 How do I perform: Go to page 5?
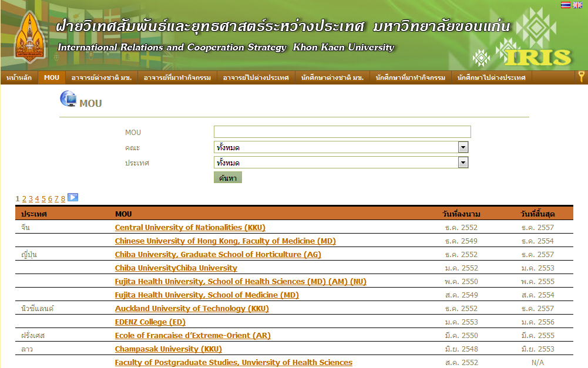[x=43, y=199]
